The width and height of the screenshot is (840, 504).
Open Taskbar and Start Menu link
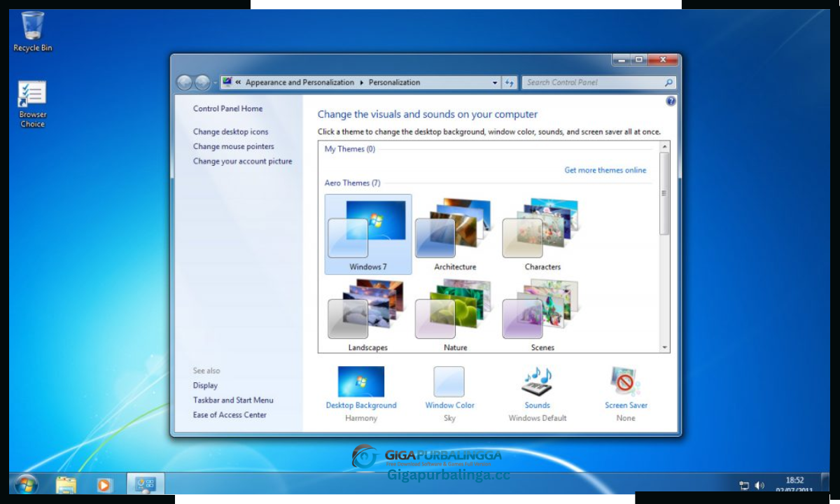pyautogui.click(x=233, y=400)
